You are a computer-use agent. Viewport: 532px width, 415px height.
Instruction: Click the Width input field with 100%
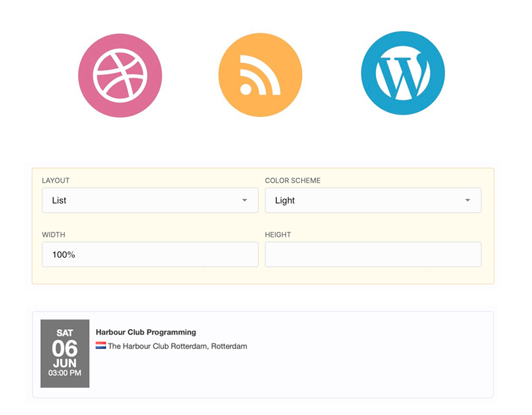point(150,254)
